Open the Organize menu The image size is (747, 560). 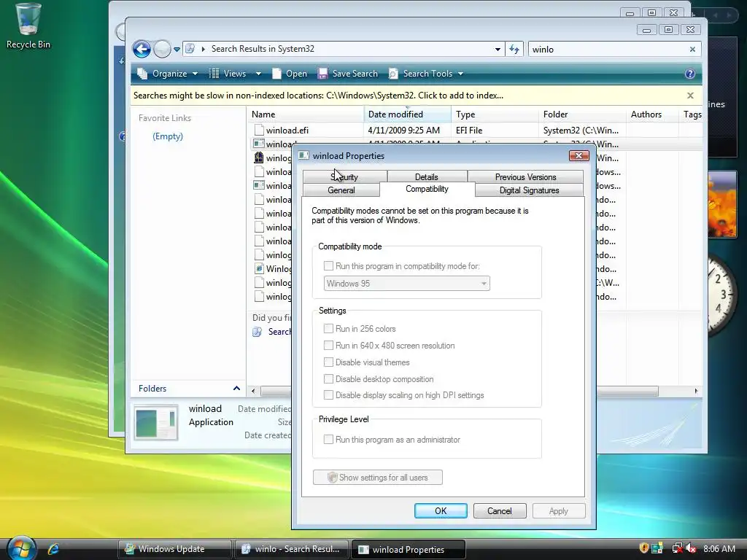[167, 74]
